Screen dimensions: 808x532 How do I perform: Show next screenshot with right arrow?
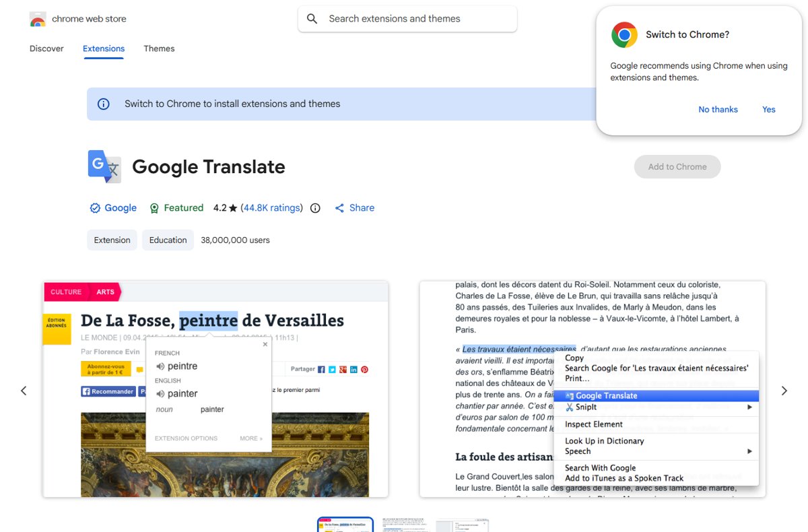(784, 391)
